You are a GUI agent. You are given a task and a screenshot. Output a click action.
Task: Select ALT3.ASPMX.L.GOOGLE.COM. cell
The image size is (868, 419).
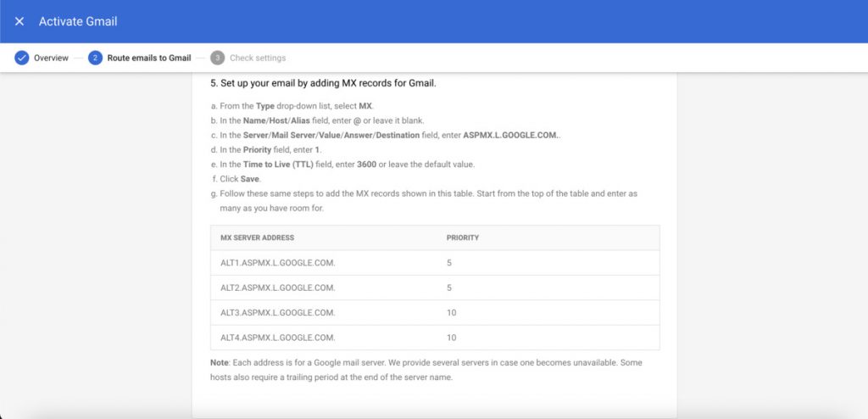(x=278, y=313)
